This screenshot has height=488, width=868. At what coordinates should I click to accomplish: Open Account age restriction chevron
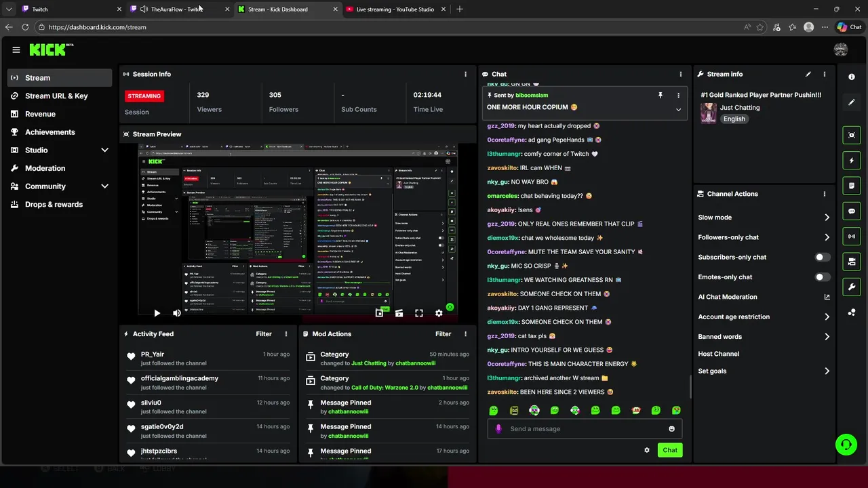coord(827,317)
